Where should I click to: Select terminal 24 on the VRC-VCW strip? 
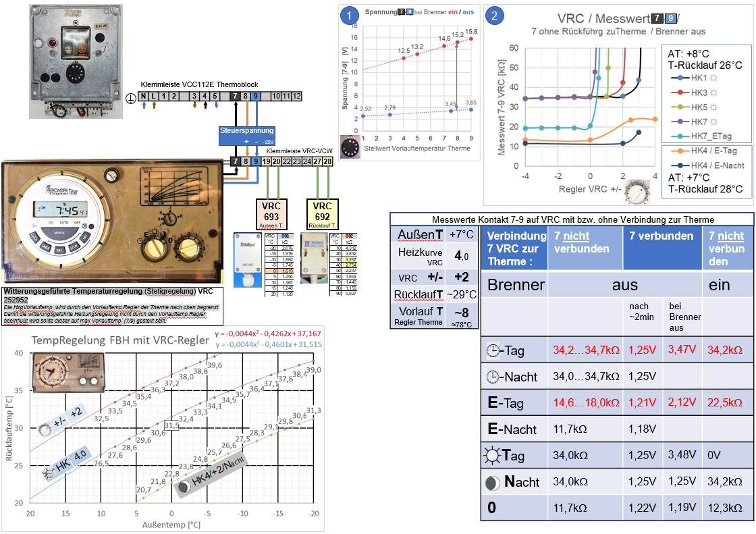pos(307,161)
